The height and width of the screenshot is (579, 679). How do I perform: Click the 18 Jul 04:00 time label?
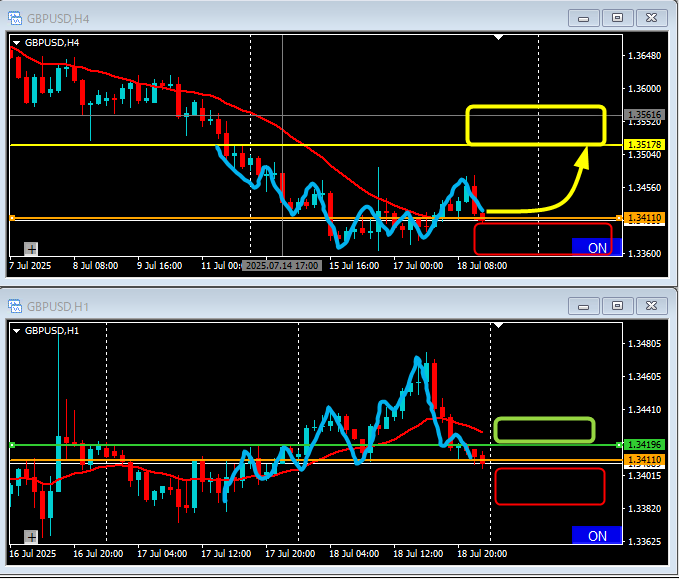[x=354, y=553]
